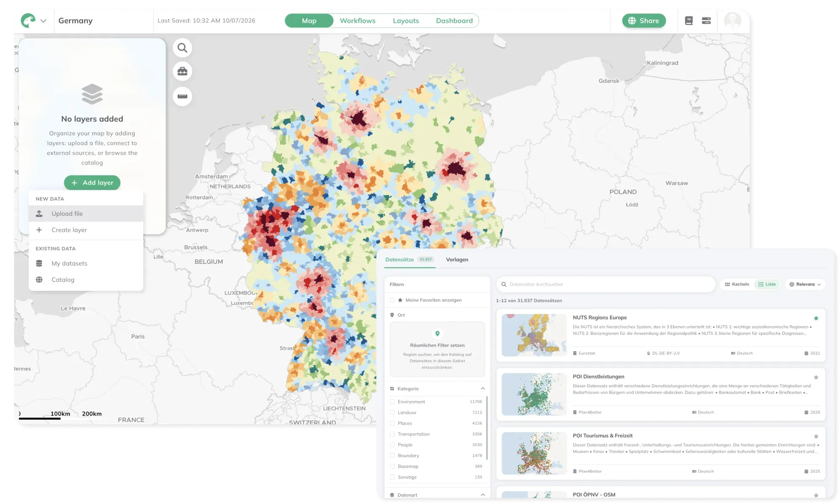The width and height of the screenshot is (840, 504).
Task: Open the book documentation icon in header
Action: (689, 21)
